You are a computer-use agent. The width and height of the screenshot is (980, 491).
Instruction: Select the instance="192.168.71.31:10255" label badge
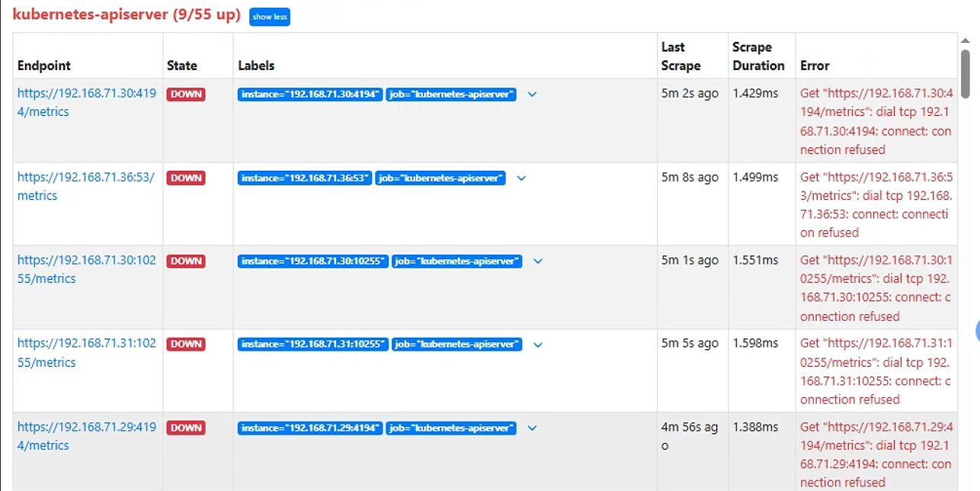point(313,344)
